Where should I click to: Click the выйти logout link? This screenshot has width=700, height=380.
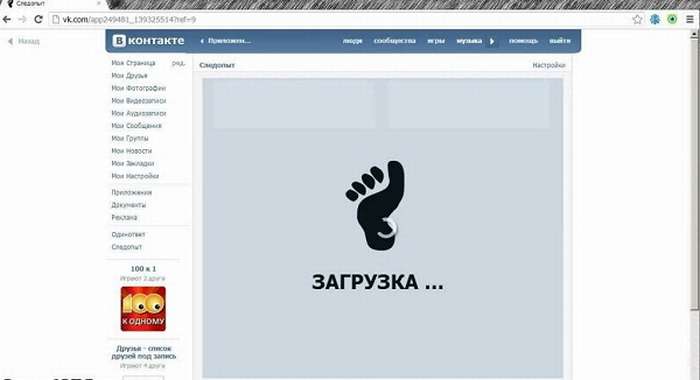coord(560,41)
